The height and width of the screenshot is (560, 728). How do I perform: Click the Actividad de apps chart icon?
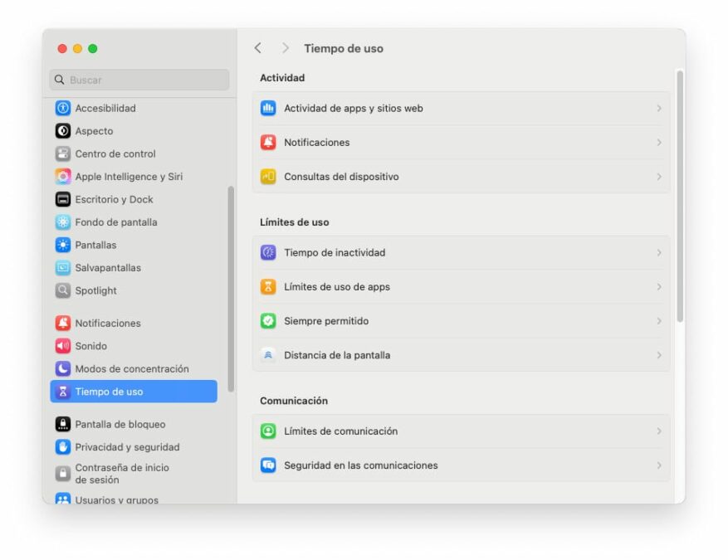click(x=268, y=108)
